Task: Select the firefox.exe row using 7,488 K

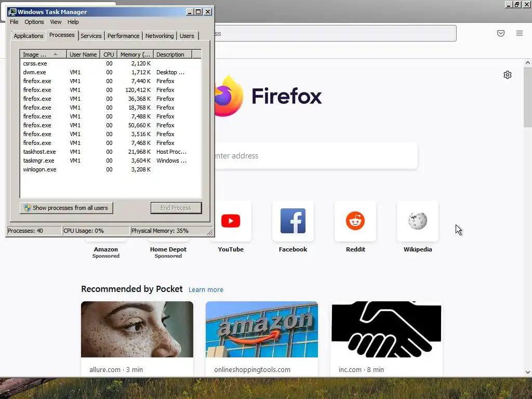Action: (111, 116)
